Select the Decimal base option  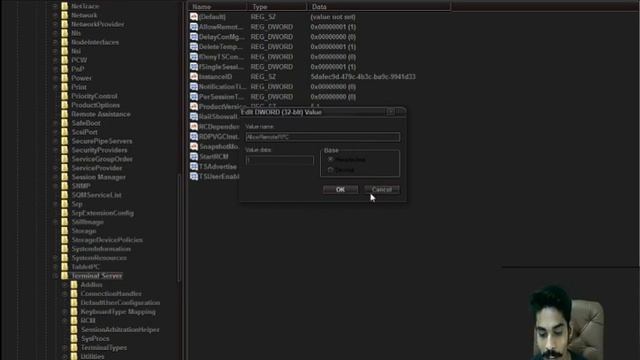coord(331,170)
